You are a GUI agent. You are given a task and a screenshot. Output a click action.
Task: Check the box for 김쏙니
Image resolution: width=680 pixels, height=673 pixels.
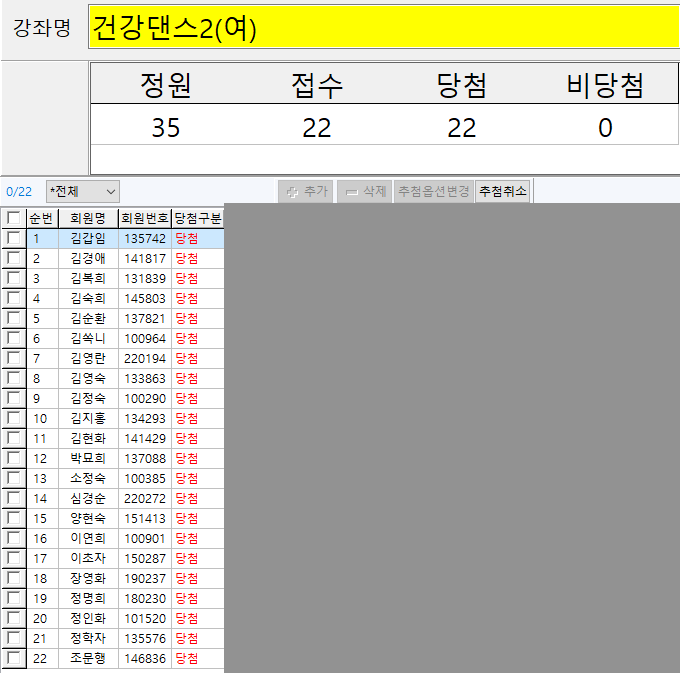pos(13,338)
